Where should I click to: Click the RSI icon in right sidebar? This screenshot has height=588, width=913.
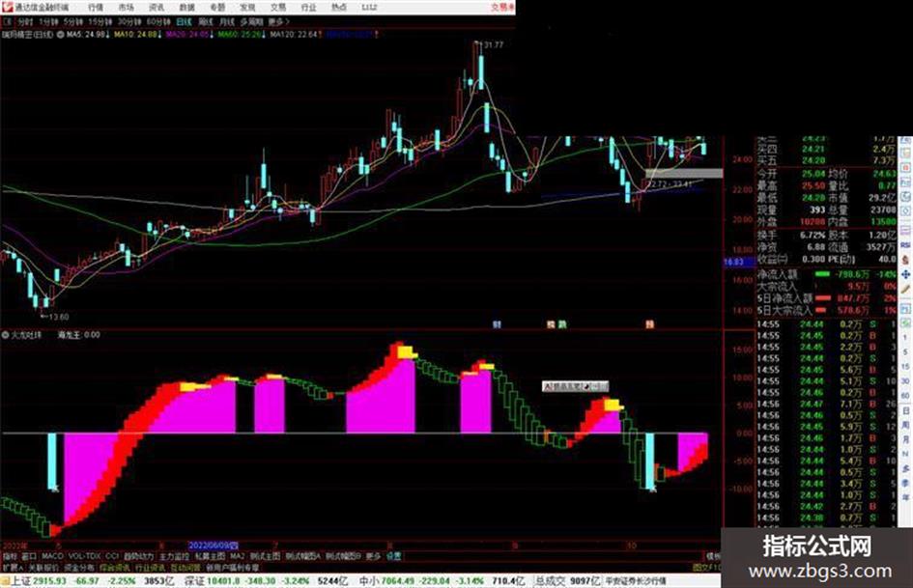click(x=905, y=245)
